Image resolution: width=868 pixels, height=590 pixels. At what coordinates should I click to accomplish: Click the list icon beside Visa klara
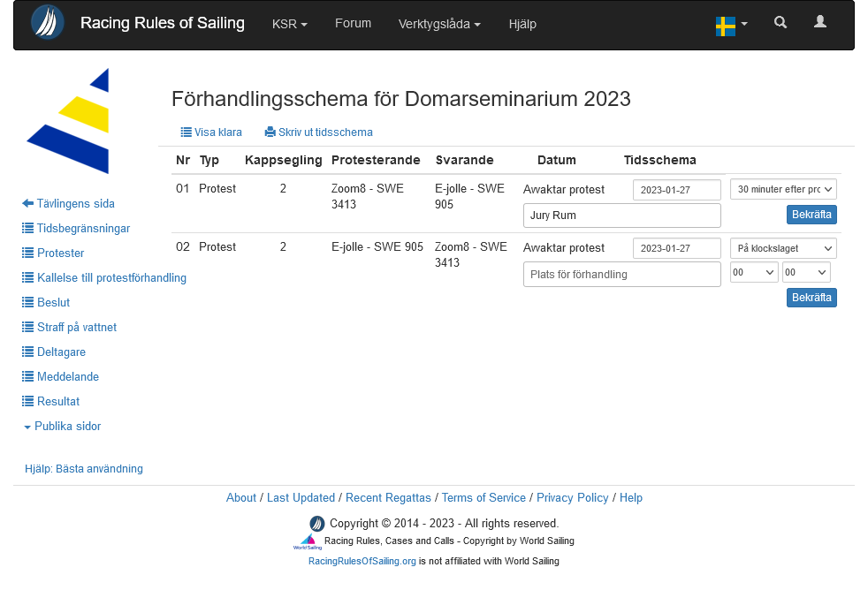pyautogui.click(x=186, y=132)
